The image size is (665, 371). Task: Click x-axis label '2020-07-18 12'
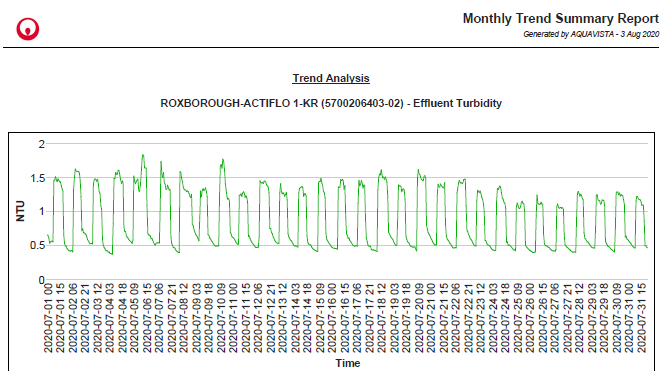point(382,318)
